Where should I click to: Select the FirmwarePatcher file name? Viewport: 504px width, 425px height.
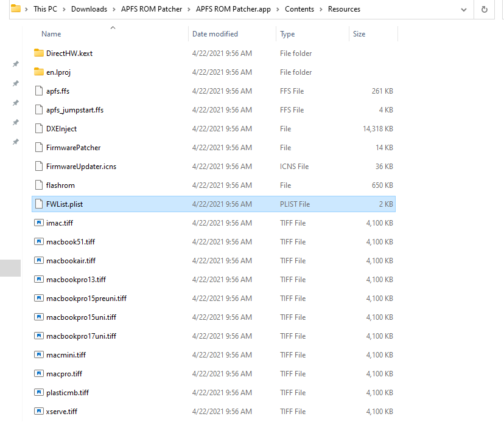pos(73,148)
